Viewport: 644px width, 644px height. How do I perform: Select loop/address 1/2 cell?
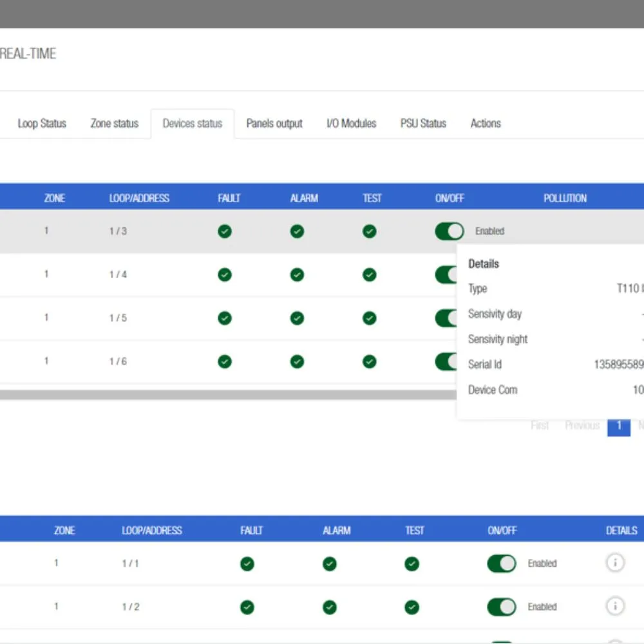pos(131,607)
